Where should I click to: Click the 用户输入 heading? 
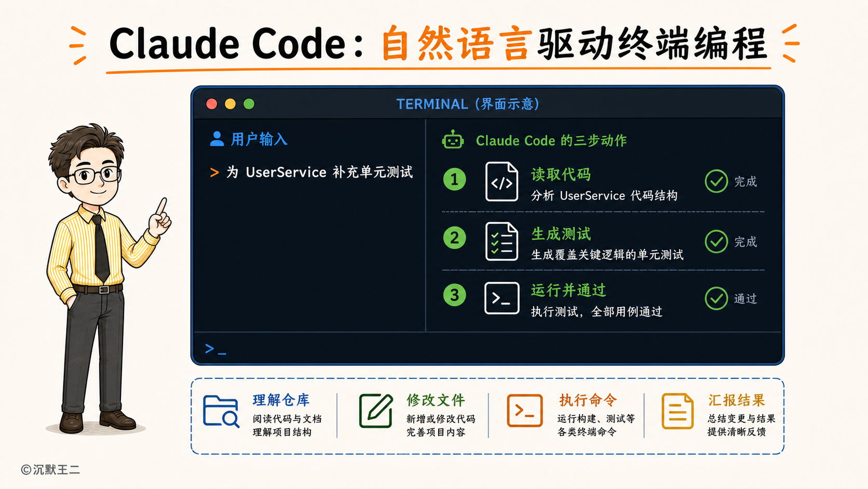click(259, 139)
